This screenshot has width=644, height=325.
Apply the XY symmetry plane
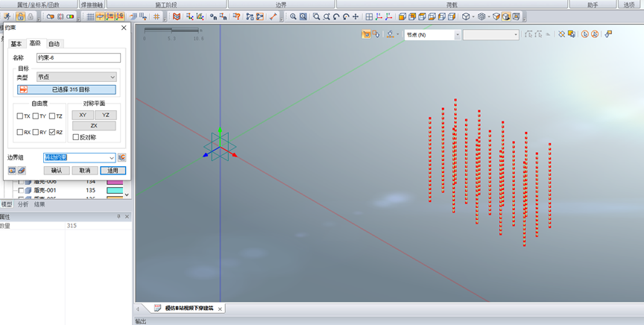click(83, 115)
